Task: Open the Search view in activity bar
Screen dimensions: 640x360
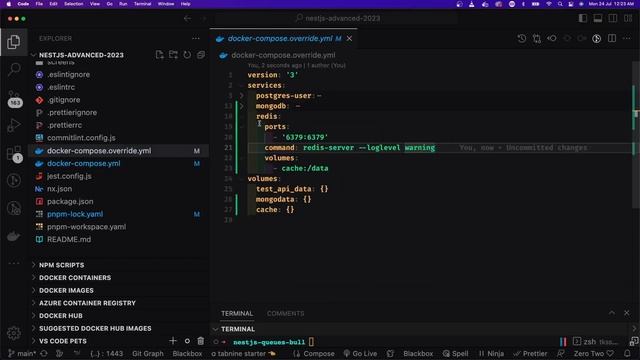Action: [14, 69]
